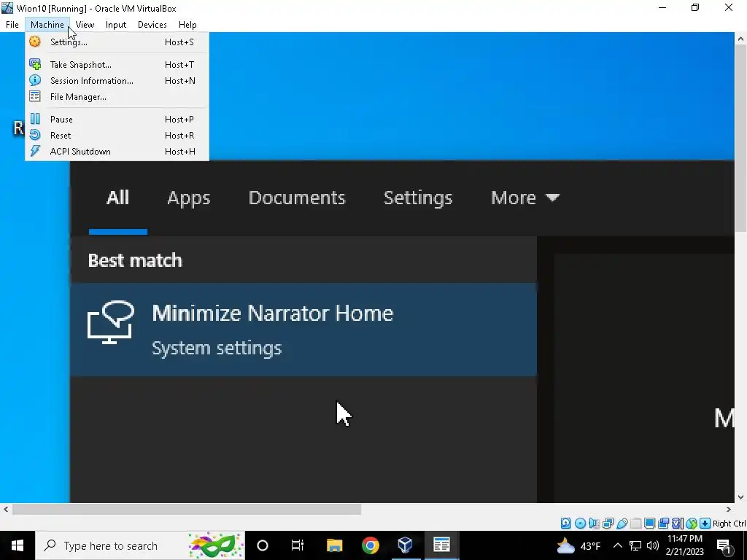
Task: Open Session Information entry
Action: click(x=117, y=80)
